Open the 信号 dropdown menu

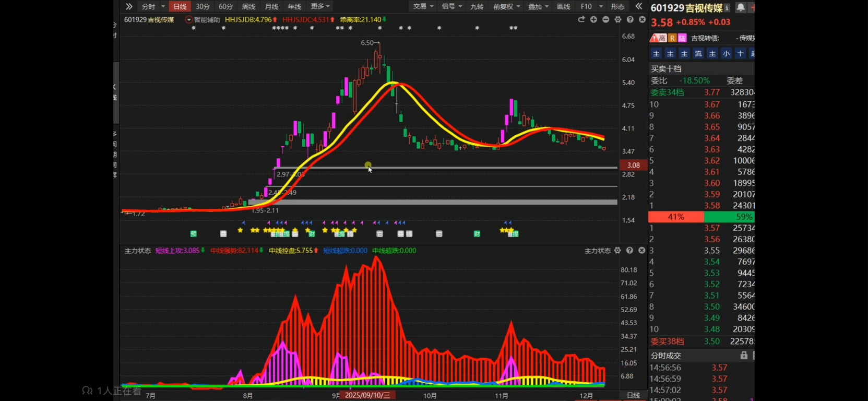pyautogui.click(x=451, y=6)
